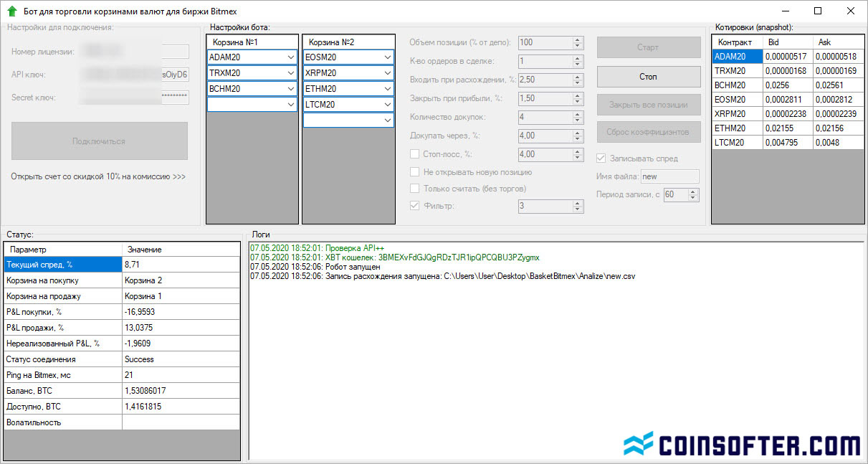This screenshot has width=868, height=464.
Task: Select P&L продажи, % row
Action: point(122,328)
